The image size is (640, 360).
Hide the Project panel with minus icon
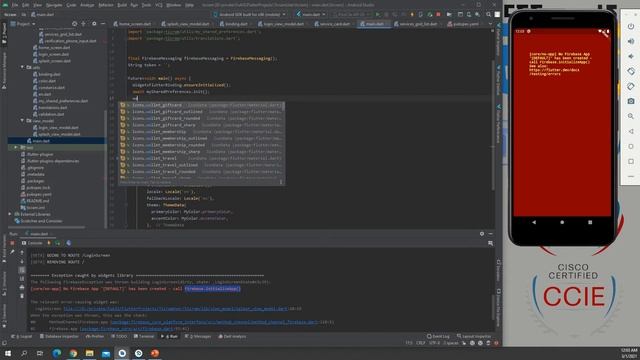coord(103,24)
